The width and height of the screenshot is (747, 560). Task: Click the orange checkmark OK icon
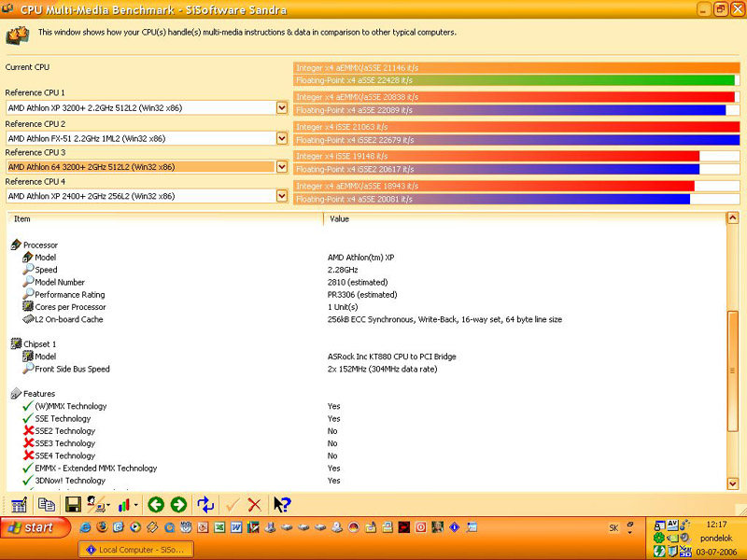coord(233,505)
